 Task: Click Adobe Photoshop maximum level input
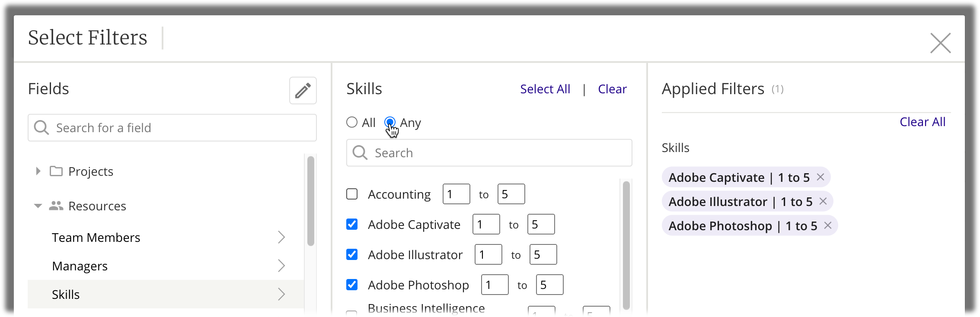click(549, 285)
